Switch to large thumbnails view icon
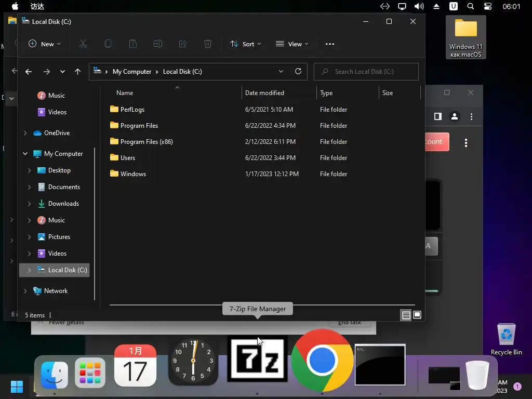 417,315
